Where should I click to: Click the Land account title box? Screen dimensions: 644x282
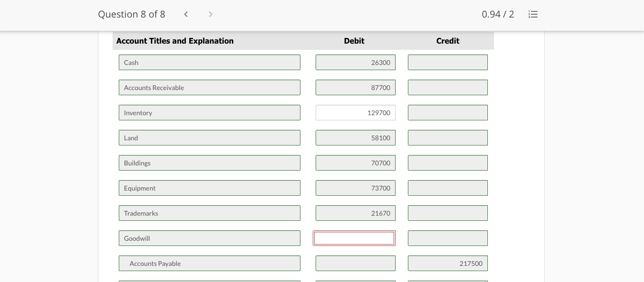click(210, 137)
